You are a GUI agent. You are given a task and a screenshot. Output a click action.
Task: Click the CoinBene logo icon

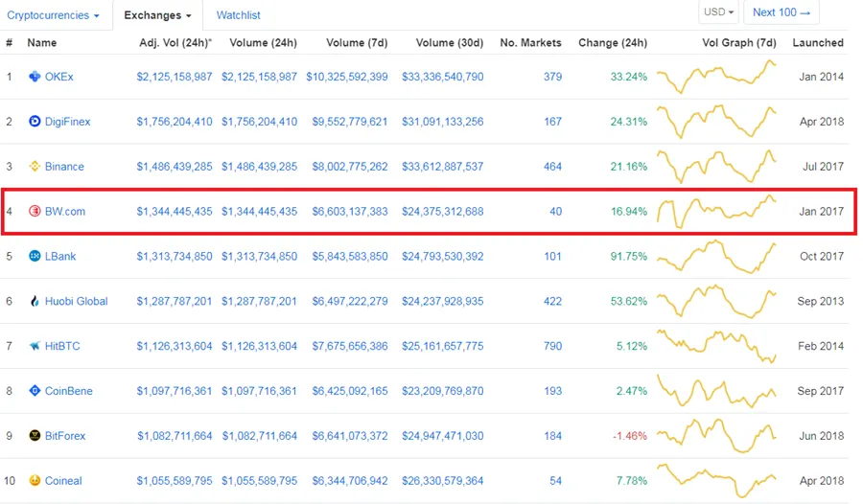(35, 391)
